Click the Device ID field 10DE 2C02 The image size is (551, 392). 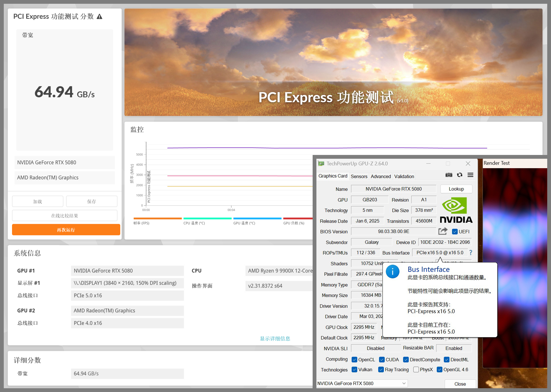(x=445, y=242)
